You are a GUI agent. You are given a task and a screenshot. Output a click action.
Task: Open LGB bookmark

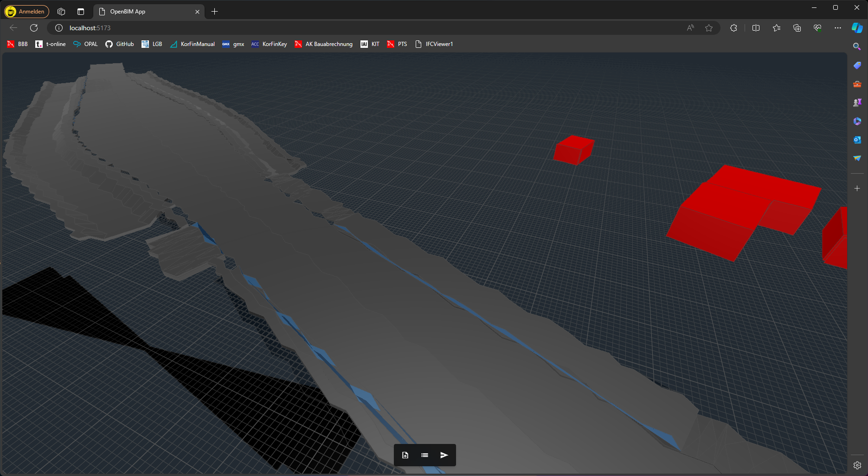tap(152, 44)
